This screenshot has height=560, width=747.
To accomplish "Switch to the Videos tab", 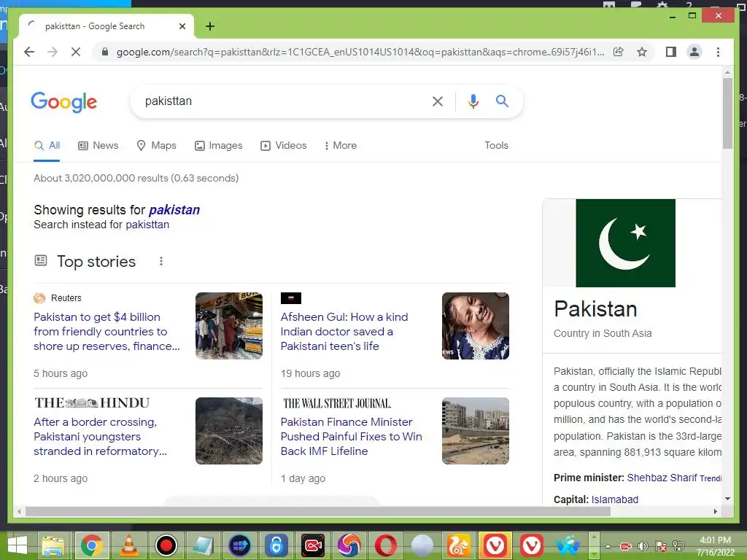I will tap(284, 146).
